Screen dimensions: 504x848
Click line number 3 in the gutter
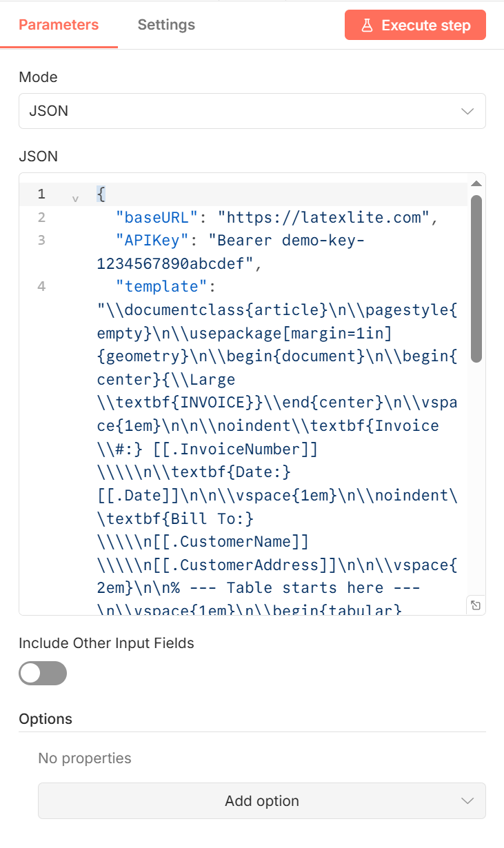click(x=41, y=240)
